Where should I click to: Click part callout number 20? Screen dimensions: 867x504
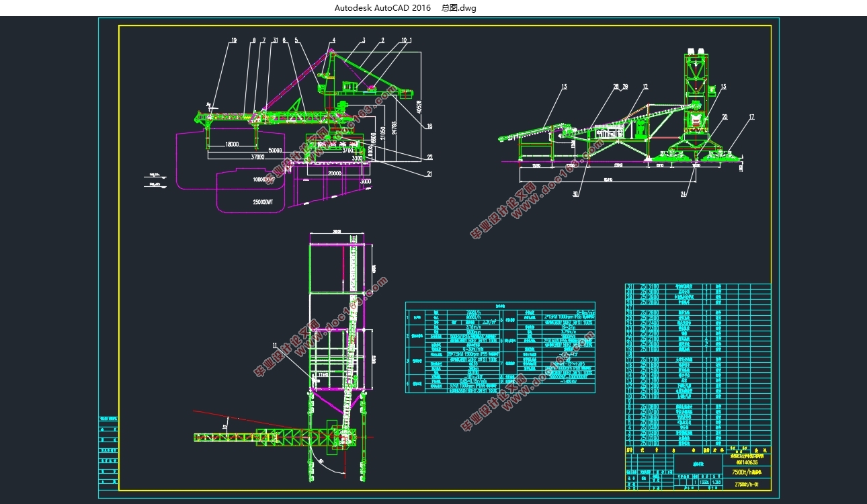[725, 117]
